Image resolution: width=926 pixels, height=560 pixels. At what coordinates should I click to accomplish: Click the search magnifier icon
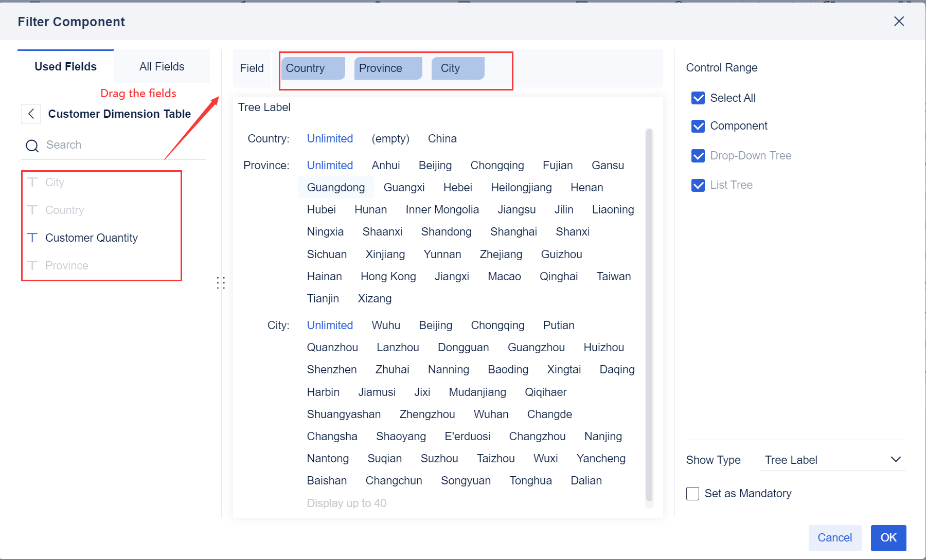[32, 145]
